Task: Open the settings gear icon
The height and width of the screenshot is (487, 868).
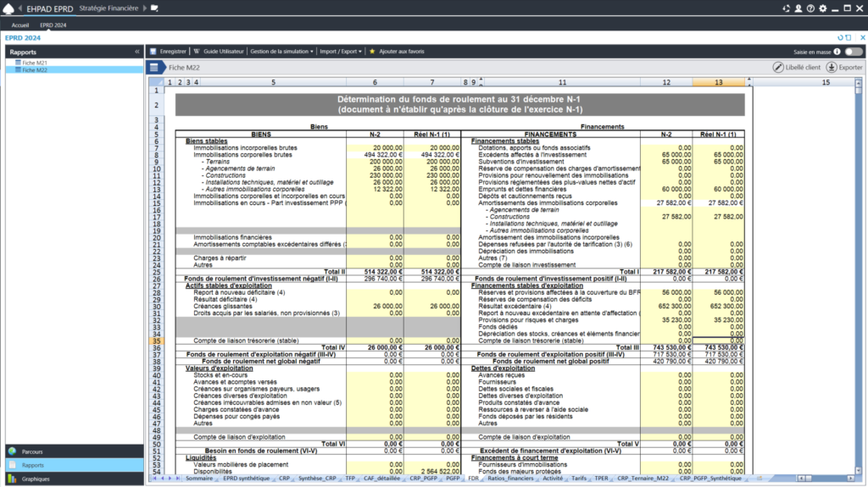Action: (x=822, y=8)
